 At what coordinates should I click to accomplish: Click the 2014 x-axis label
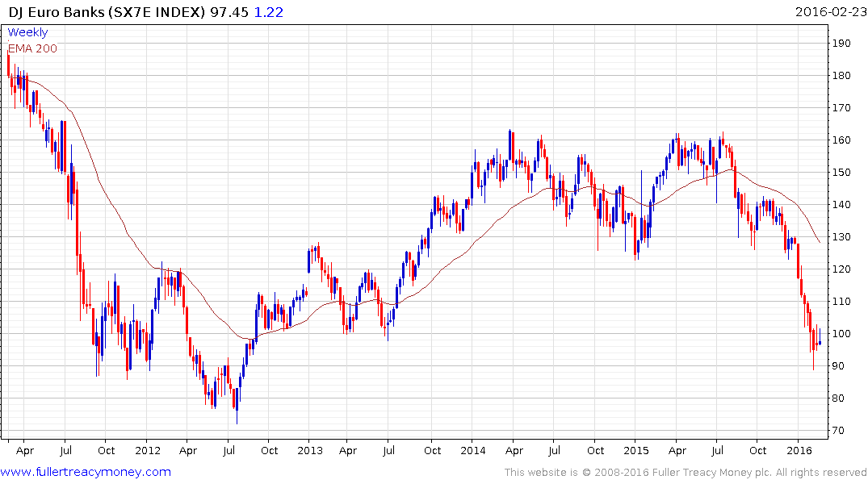click(x=473, y=451)
